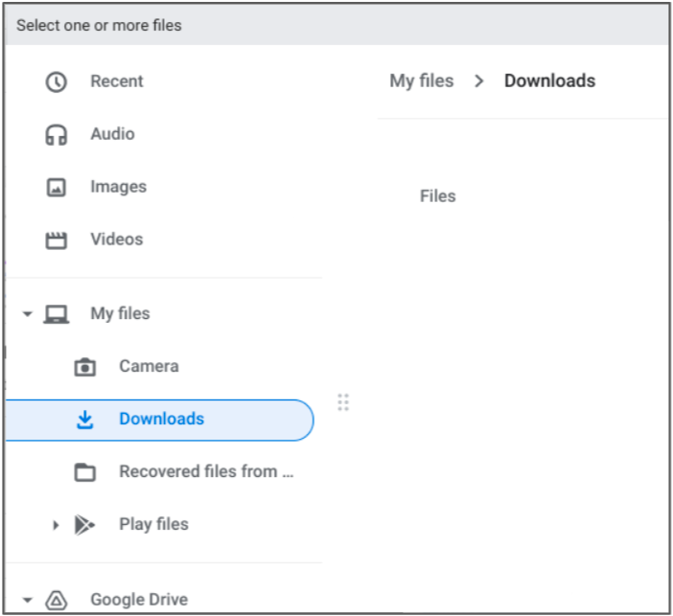Collapse the My files tree
This screenshot has width=673, height=616.
(28, 314)
